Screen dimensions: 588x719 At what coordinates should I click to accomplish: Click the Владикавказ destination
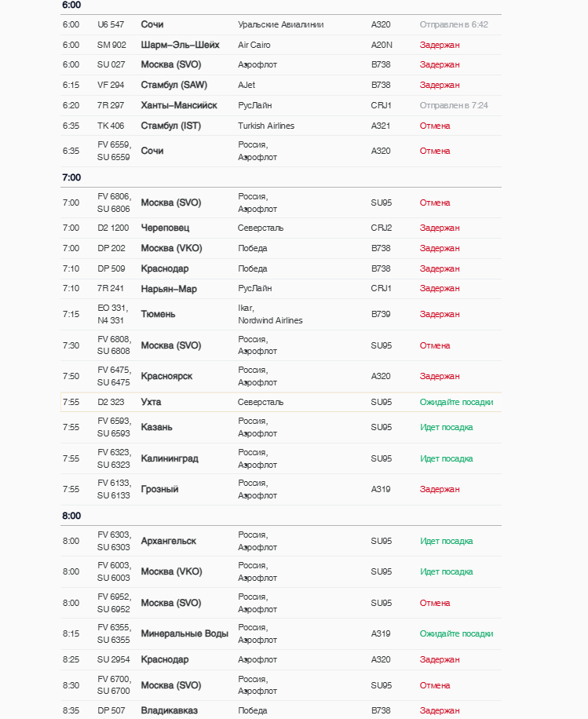169,710
